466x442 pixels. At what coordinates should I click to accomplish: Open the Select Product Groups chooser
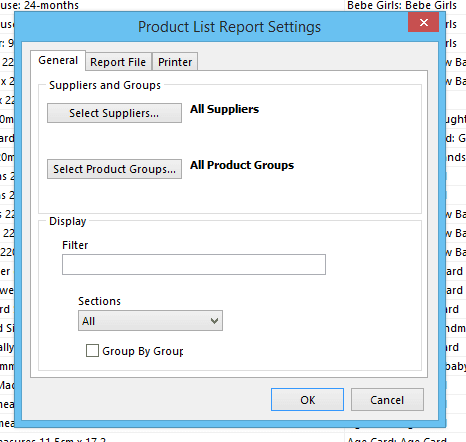(x=114, y=169)
